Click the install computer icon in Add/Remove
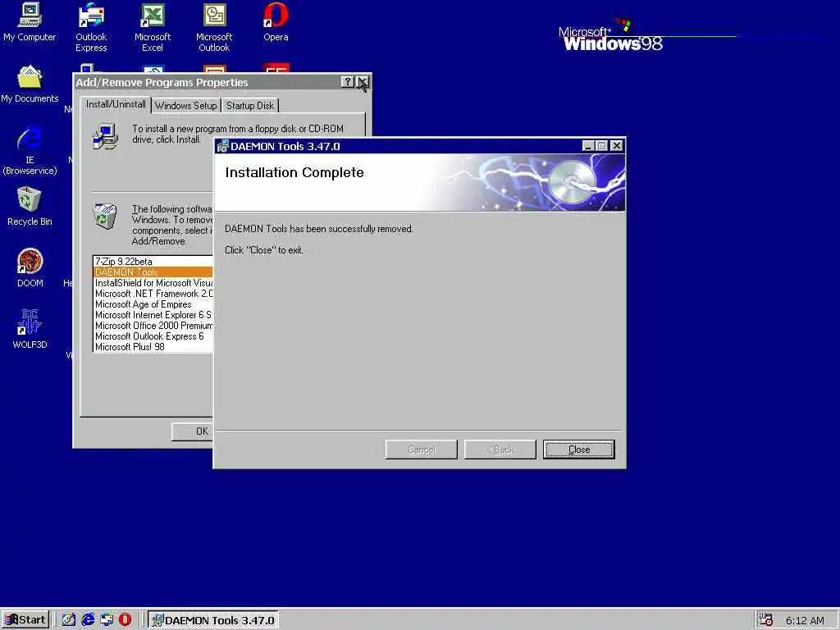This screenshot has width=840, height=630. point(105,136)
